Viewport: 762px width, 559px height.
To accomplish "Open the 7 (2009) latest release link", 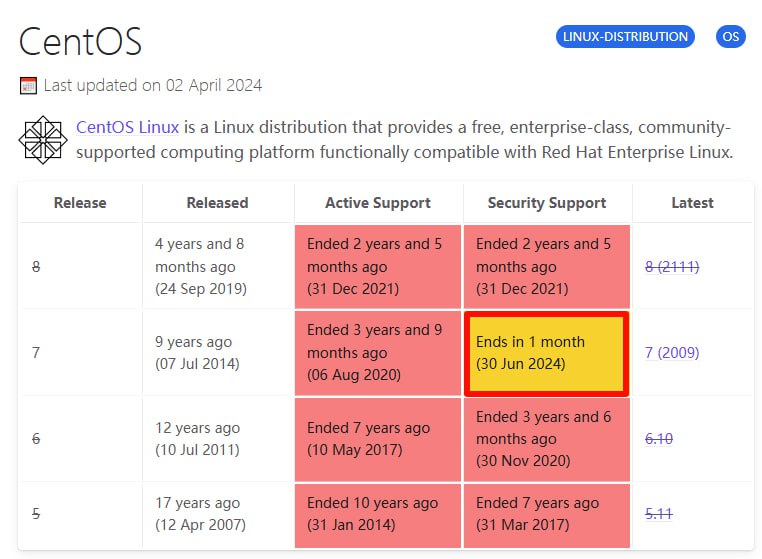I will point(672,352).
